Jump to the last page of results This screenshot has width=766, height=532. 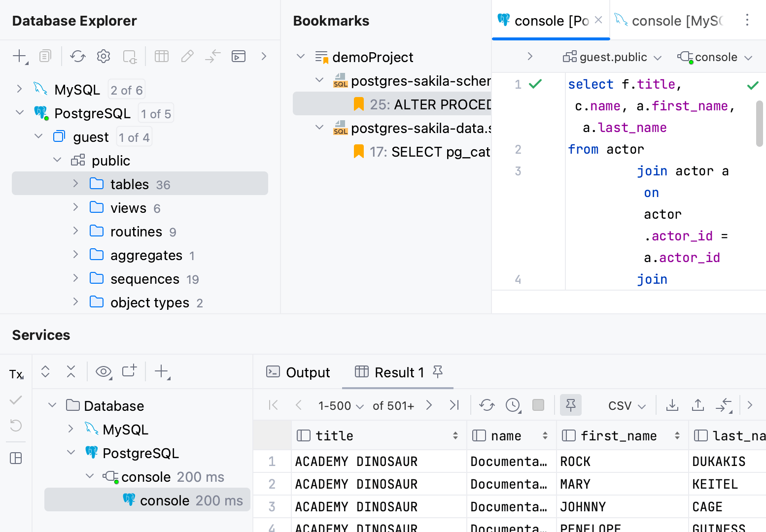(454, 405)
